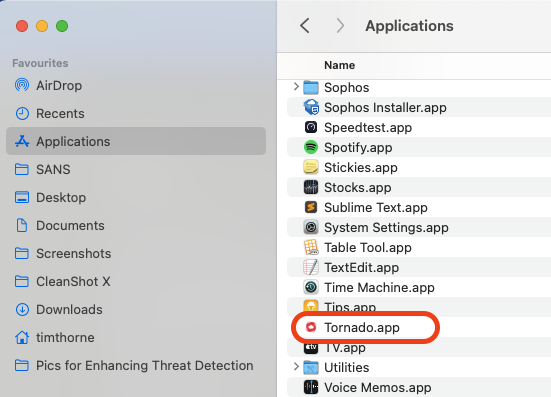
Task: Click the timthorne home icon
Action: 22,337
